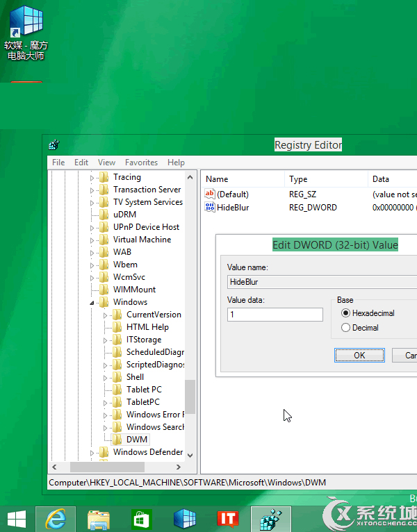Open the Help menu
The image size is (417, 532).
point(176,163)
